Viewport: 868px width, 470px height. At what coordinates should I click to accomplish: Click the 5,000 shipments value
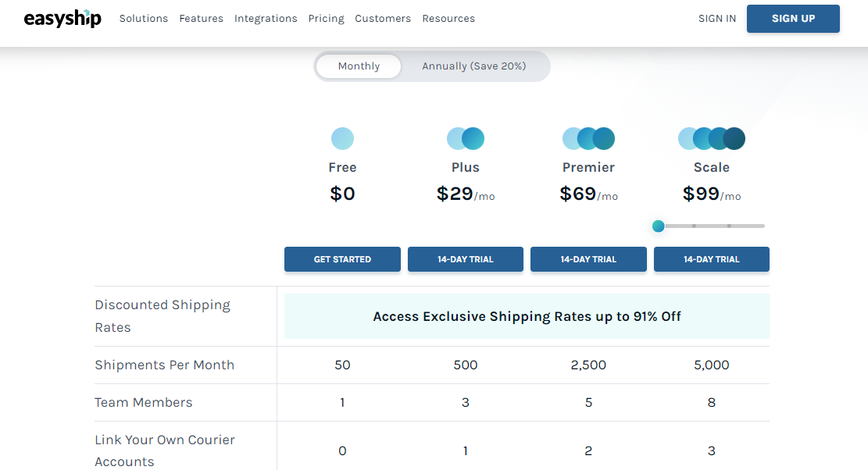712,365
